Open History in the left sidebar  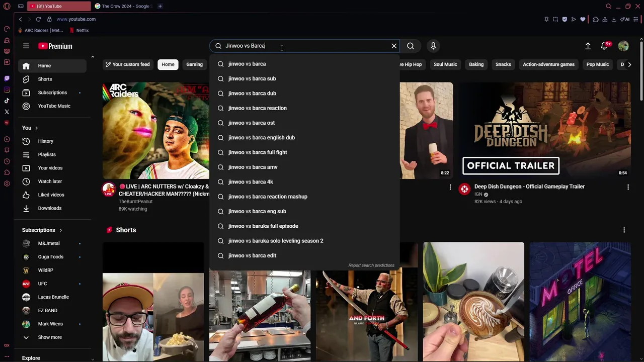click(52, 141)
